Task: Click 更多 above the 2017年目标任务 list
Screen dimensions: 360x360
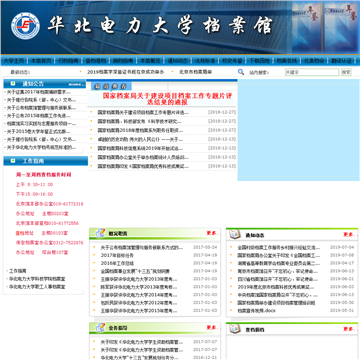Action: click(212, 233)
